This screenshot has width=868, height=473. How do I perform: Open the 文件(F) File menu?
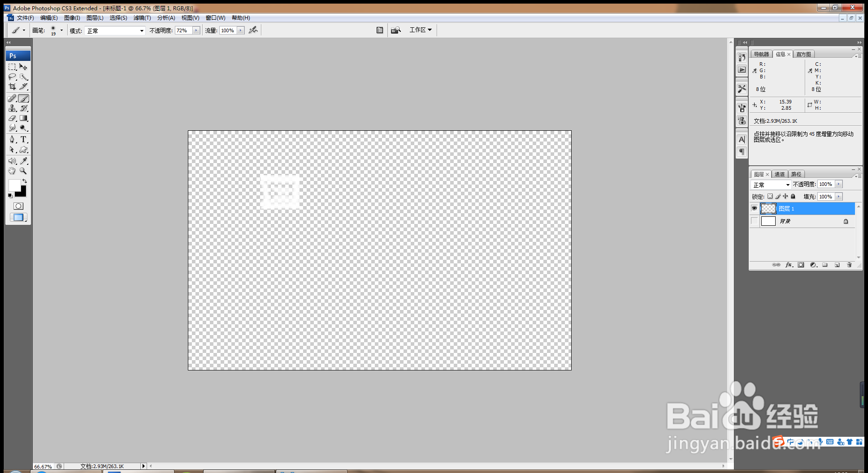tap(25, 18)
